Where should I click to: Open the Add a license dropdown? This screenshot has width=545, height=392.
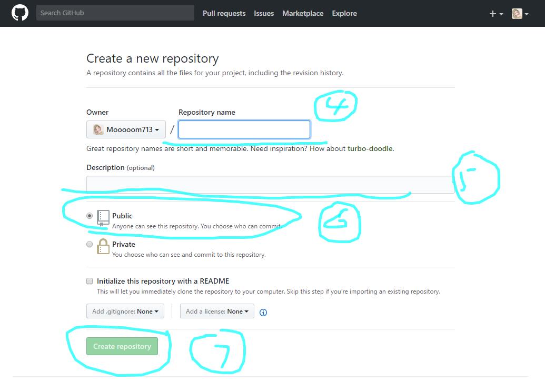[217, 311]
